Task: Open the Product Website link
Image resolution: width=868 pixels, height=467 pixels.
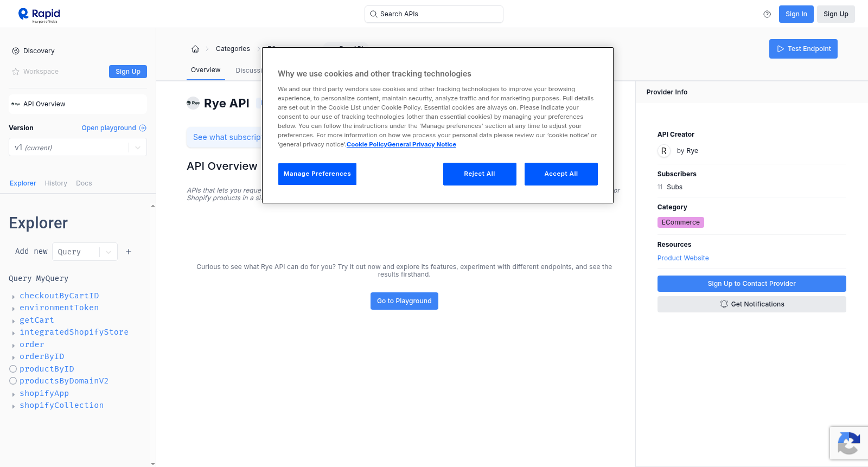Action: (683, 258)
